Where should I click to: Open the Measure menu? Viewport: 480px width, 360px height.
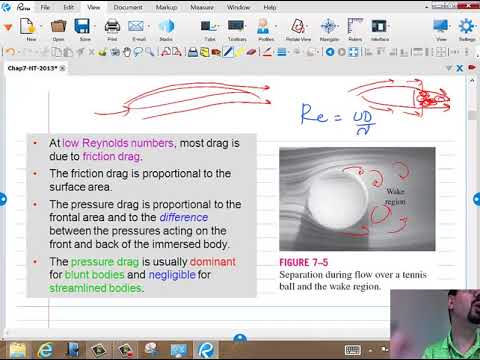(202, 7)
